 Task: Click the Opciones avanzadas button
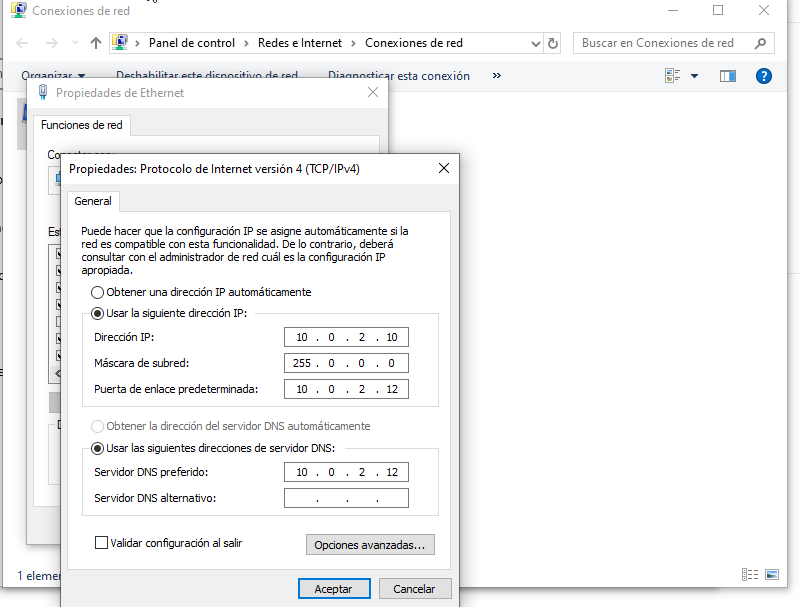369,545
